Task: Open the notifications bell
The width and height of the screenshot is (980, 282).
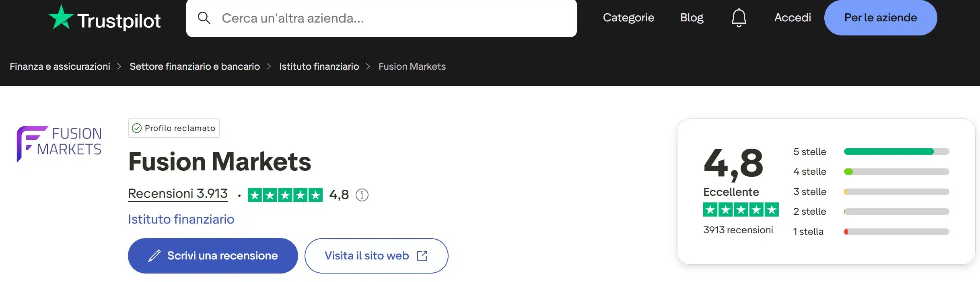Action: [x=739, y=18]
